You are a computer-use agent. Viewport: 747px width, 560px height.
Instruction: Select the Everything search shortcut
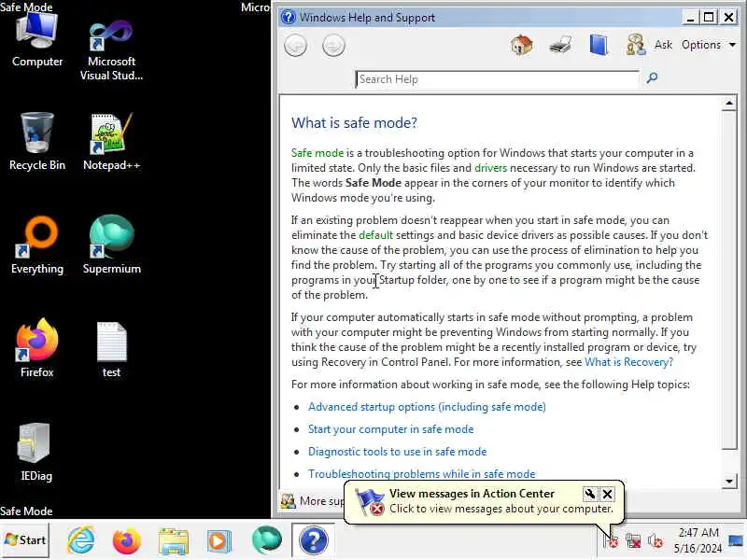tap(37, 245)
